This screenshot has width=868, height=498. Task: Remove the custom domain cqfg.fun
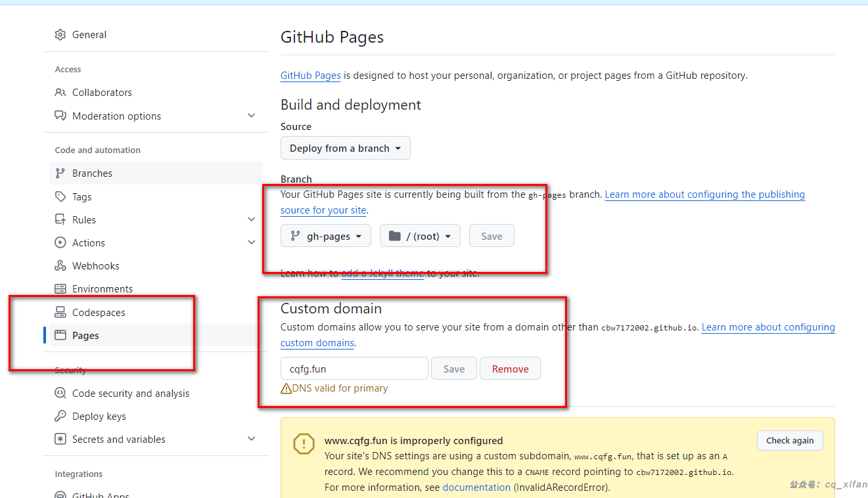[x=510, y=369]
